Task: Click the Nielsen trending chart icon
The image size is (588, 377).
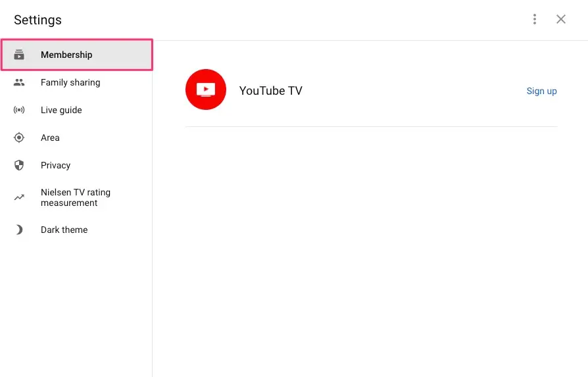Action: coord(19,197)
